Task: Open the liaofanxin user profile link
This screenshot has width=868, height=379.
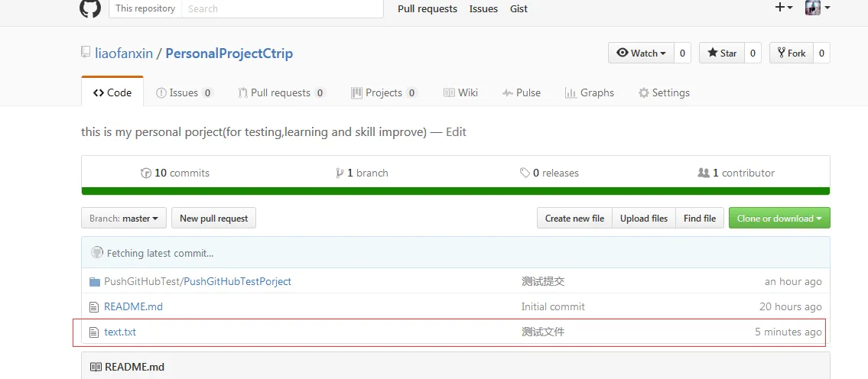Action: pos(125,53)
